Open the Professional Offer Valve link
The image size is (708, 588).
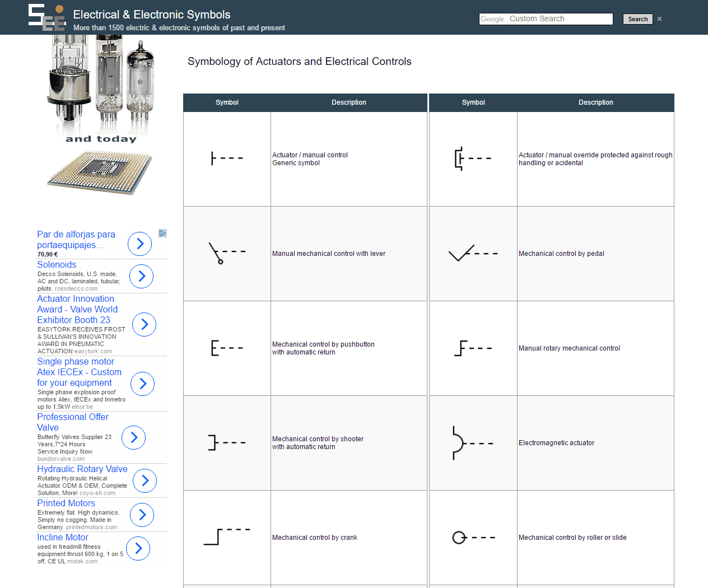pos(73,422)
